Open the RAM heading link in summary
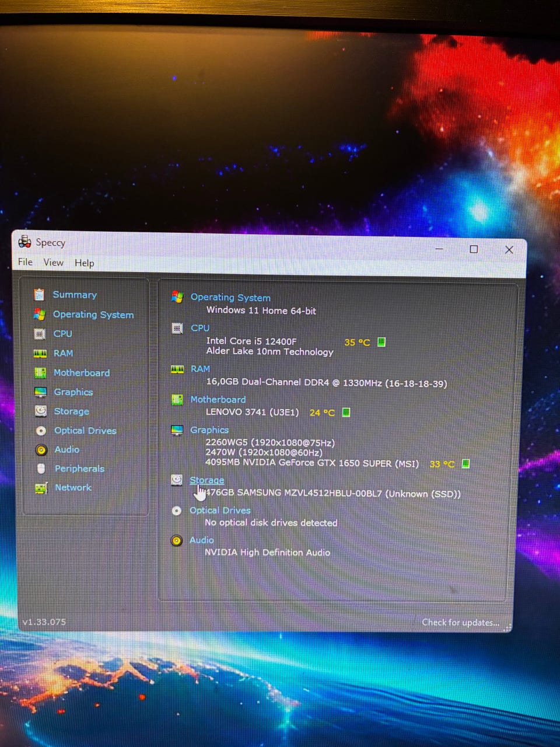Screen dimensions: 560x747 [x=200, y=369]
